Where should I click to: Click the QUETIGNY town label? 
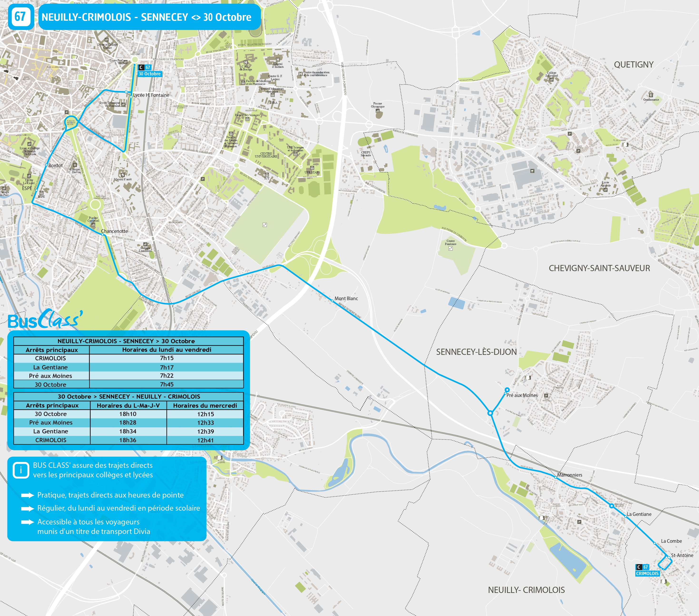(633, 65)
